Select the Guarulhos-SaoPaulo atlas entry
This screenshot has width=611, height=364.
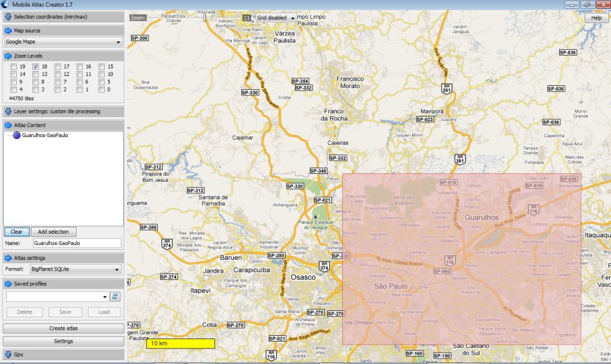click(45, 135)
